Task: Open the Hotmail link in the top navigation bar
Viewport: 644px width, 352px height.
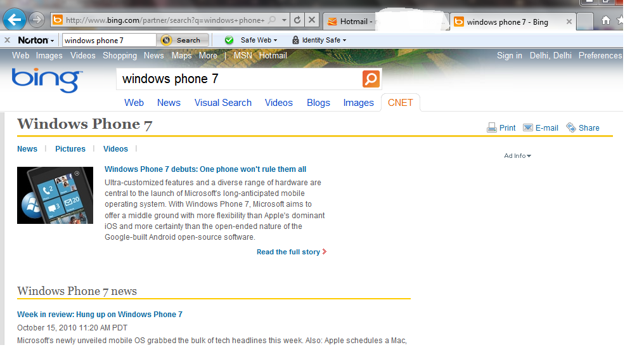Action: (x=273, y=55)
